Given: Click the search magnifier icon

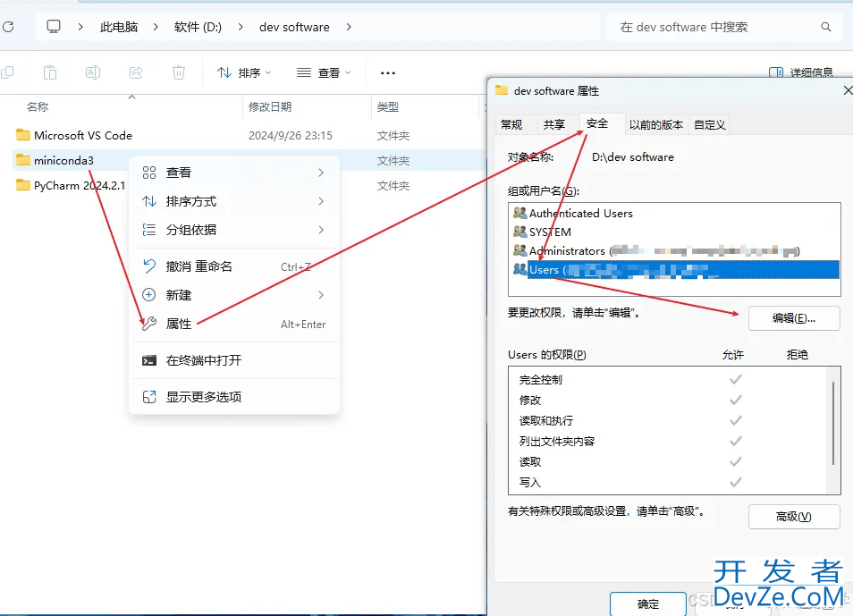Looking at the screenshot, I should click(x=826, y=27).
